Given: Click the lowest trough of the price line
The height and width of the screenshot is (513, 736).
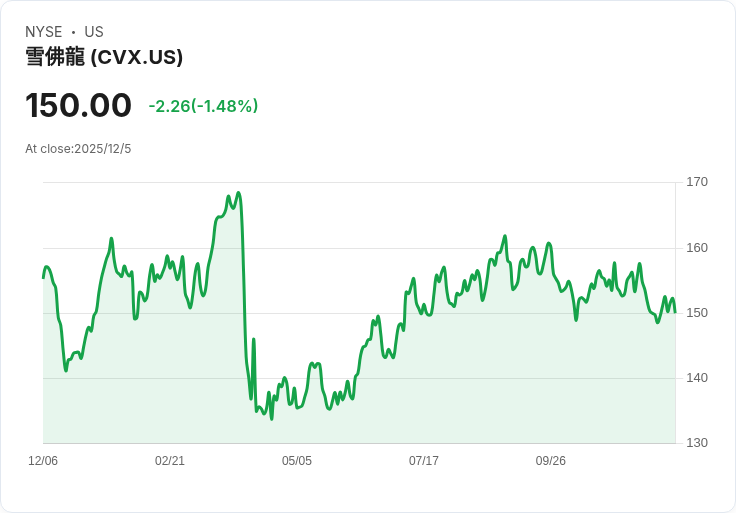Looking at the screenshot, I should [x=272, y=418].
